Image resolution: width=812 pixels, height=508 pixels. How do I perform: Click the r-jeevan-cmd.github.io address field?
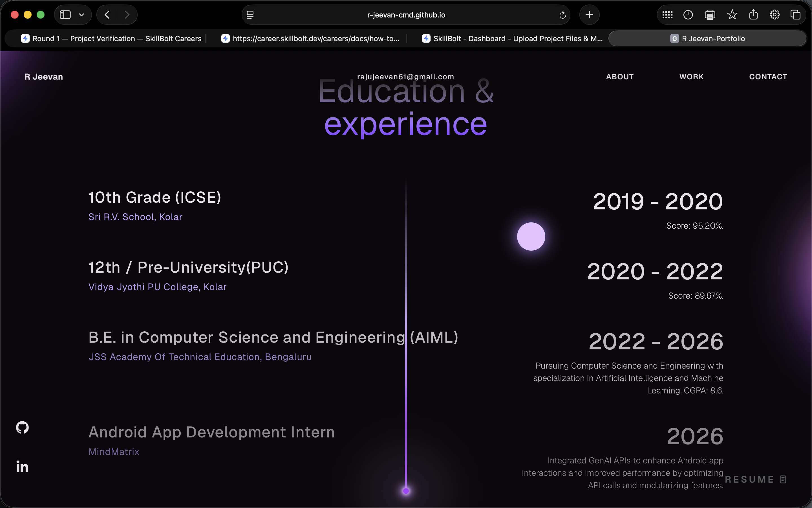tap(406, 15)
